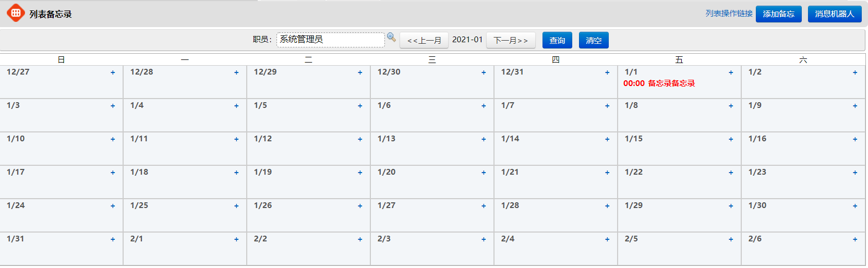Add memo on 1/19 with plus icon

point(360,173)
